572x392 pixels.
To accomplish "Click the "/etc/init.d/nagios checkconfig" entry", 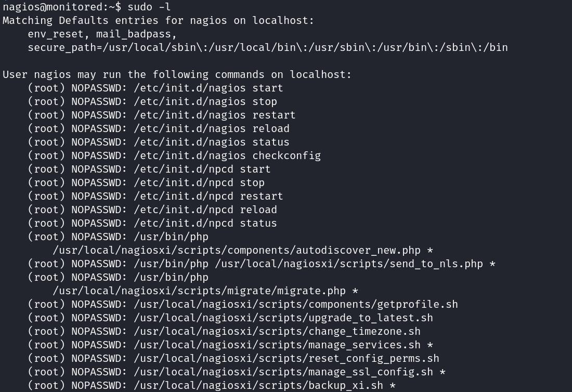I will [x=227, y=155].
